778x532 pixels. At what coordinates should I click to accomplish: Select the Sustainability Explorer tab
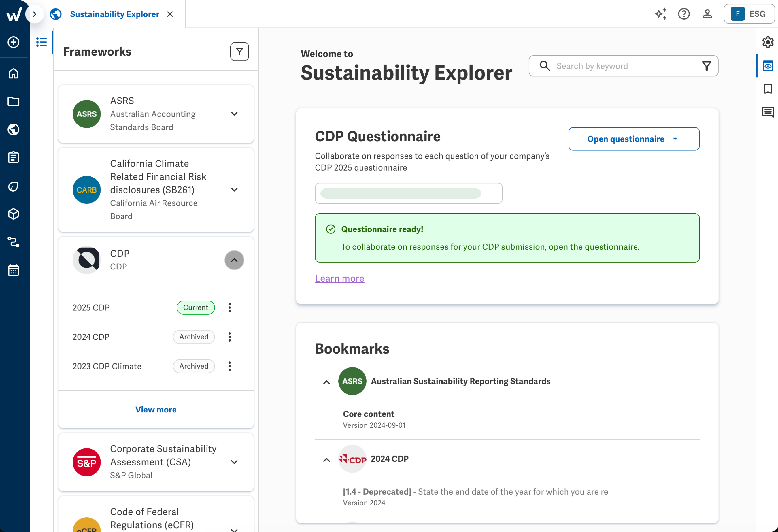(114, 14)
